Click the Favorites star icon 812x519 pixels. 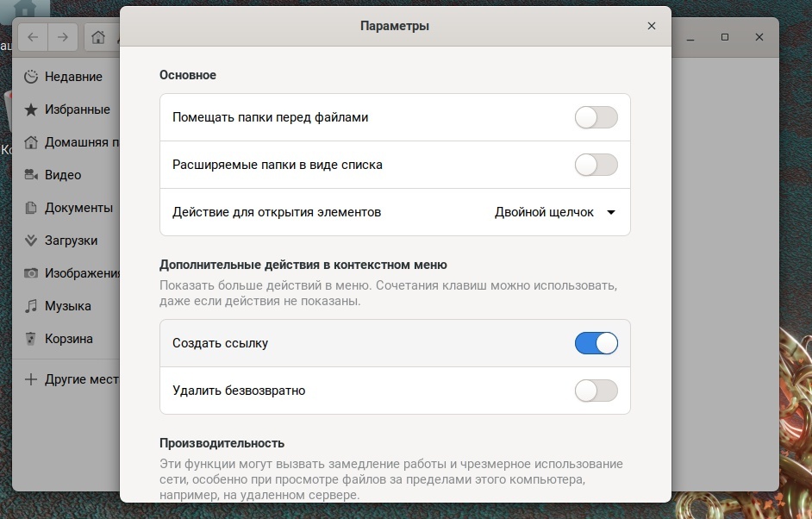tap(31, 109)
